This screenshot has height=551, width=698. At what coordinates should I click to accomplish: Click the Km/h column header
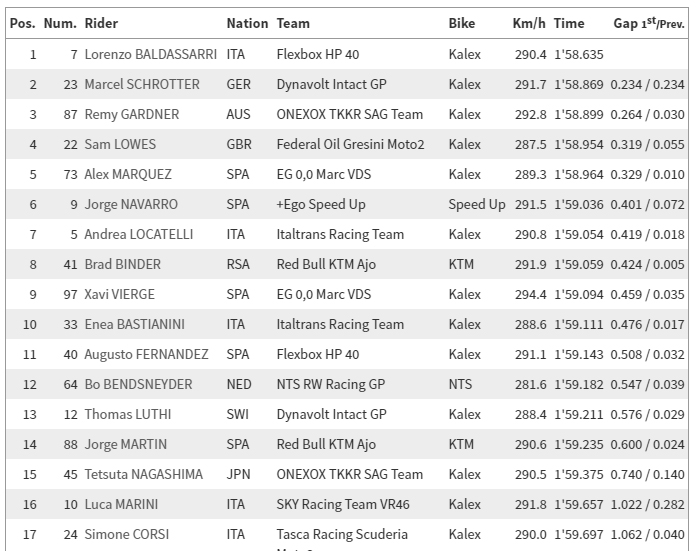(x=528, y=23)
